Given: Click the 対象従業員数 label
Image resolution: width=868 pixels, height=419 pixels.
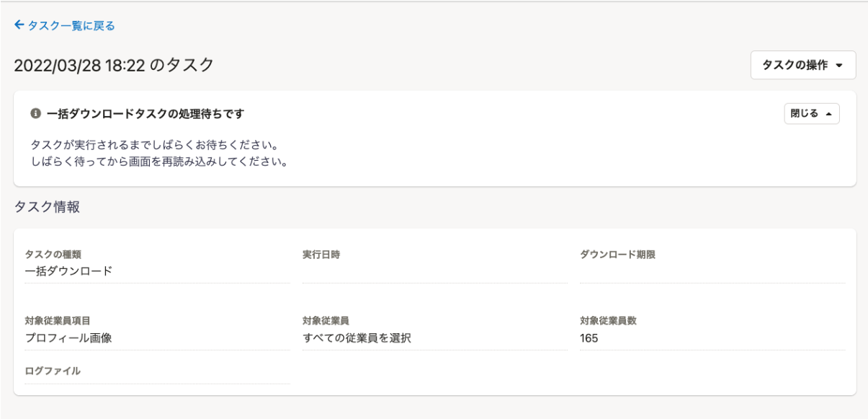Looking at the screenshot, I should (609, 322).
